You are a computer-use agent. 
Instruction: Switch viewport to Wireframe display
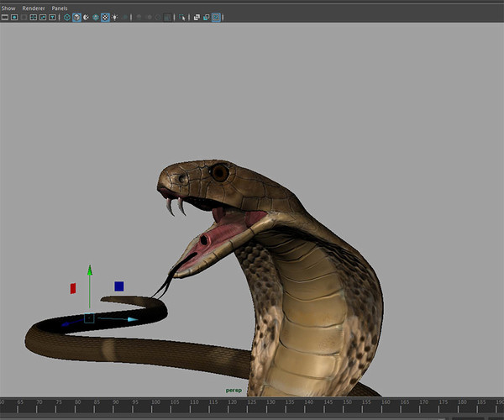[67, 18]
